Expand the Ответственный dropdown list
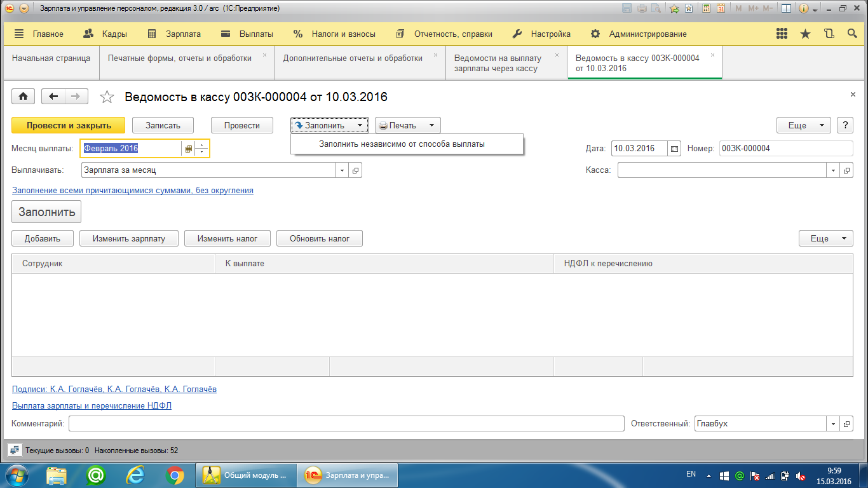Viewport: 868px width, 488px height. pos(834,424)
